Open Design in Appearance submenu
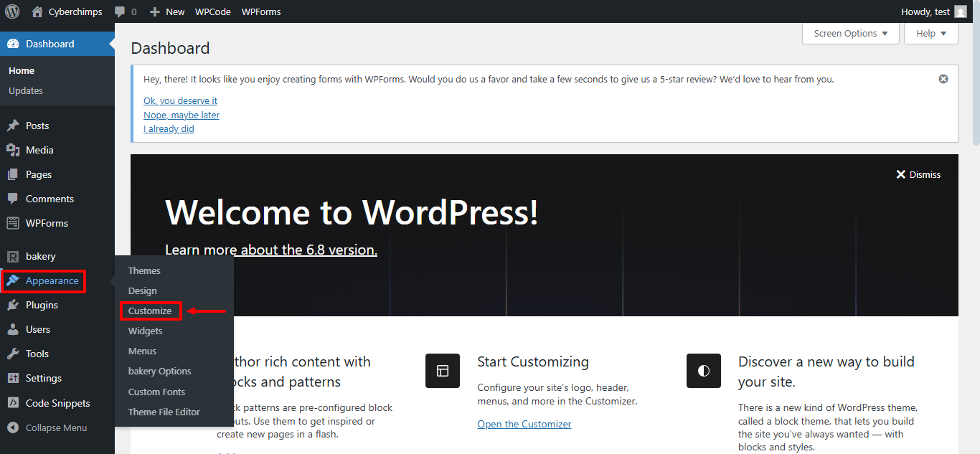The width and height of the screenshot is (980, 454). pyautogui.click(x=143, y=290)
